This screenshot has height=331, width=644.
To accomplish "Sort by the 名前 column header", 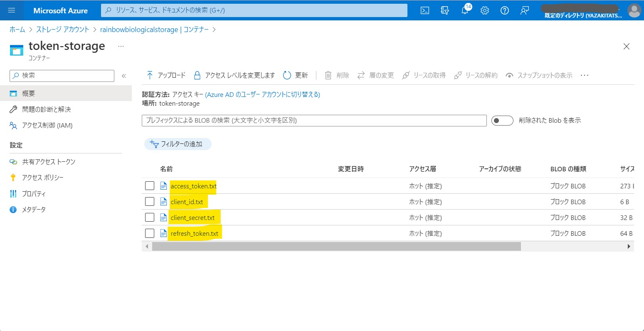I will pyautogui.click(x=166, y=169).
